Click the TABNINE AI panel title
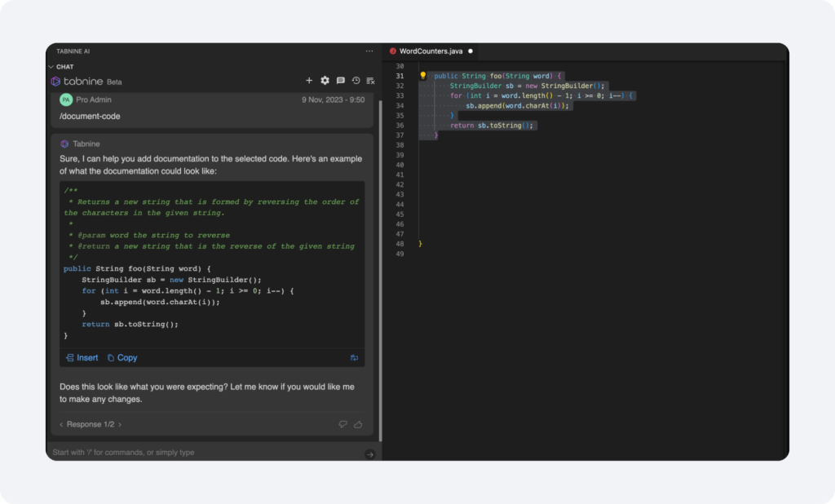Screen dimensions: 835x504 pos(73,51)
